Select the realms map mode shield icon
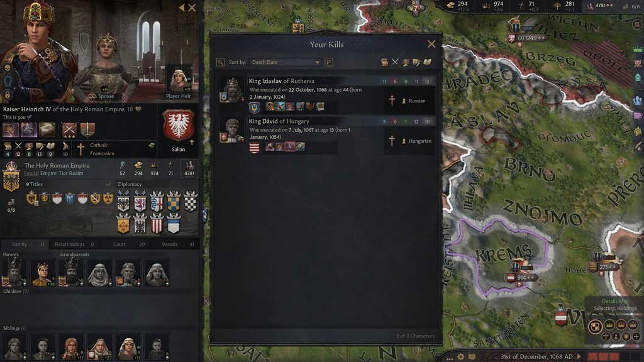Viewport: 644px width, 362px height. (x=595, y=327)
